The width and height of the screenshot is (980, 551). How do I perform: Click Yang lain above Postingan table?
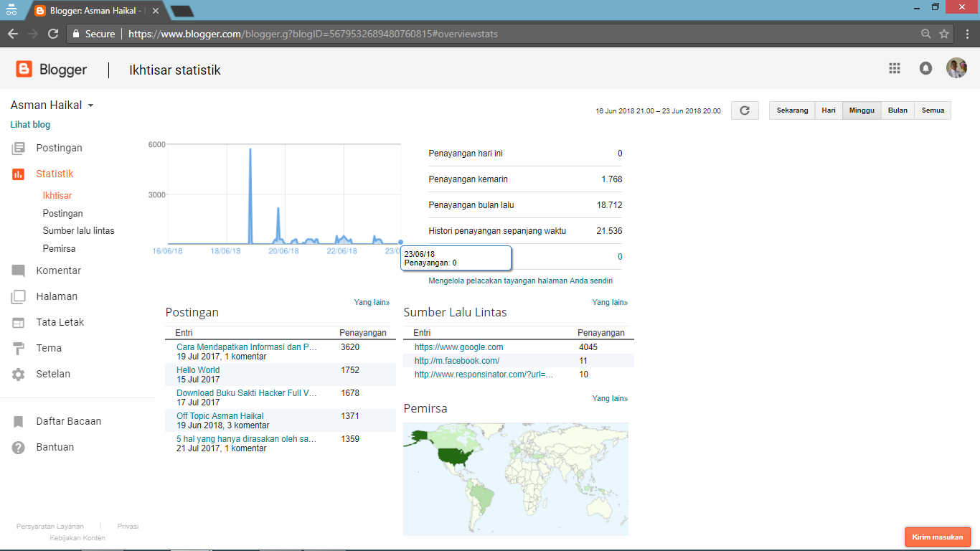372,302
